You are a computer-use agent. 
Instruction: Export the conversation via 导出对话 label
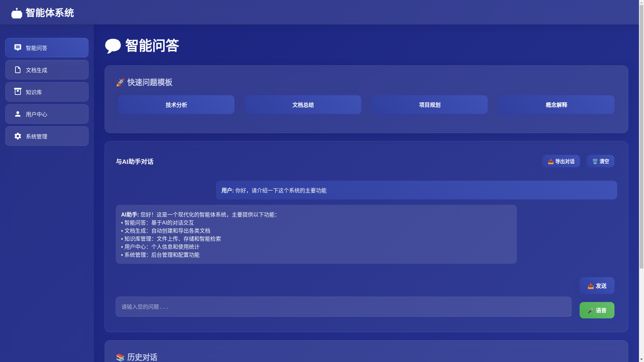pyautogui.click(x=565, y=162)
